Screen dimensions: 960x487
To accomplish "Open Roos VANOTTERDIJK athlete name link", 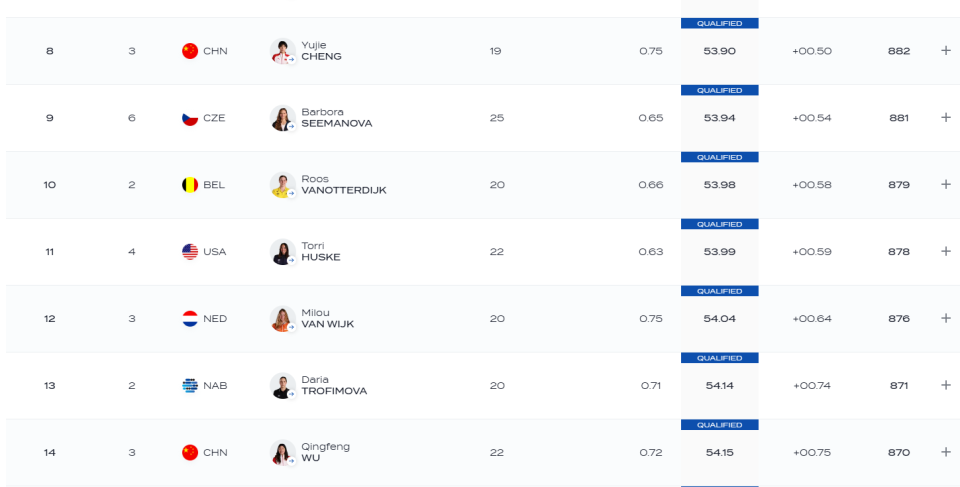I will 343,184.
